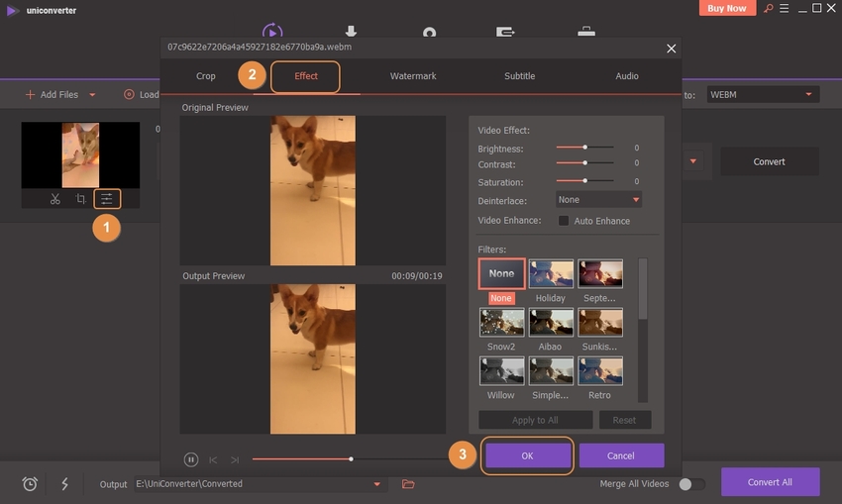The height and width of the screenshot is (504, 842).
Task: Enable the Auto Enhance checkbox
Action: 564,221
